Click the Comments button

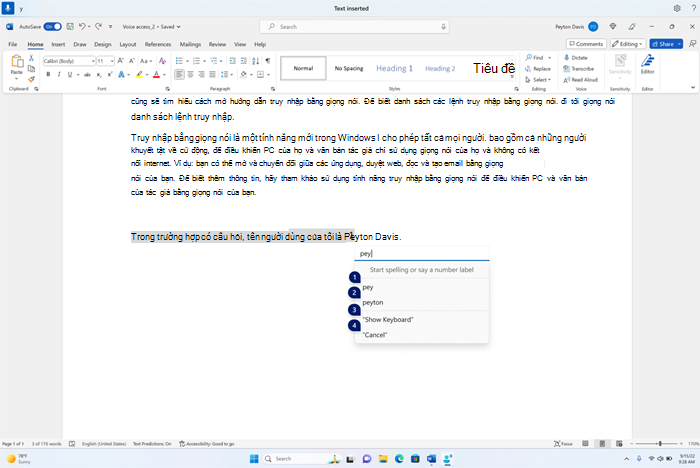[586, 44]
